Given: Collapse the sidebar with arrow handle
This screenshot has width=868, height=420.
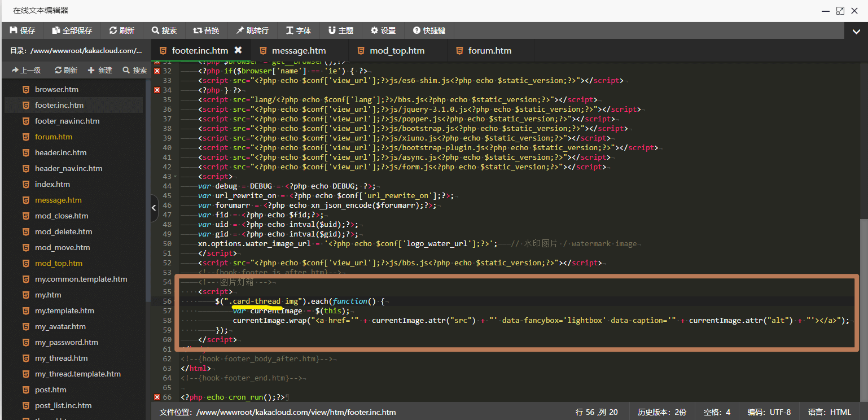Looking at the screenshot, I should click(155, 208).
